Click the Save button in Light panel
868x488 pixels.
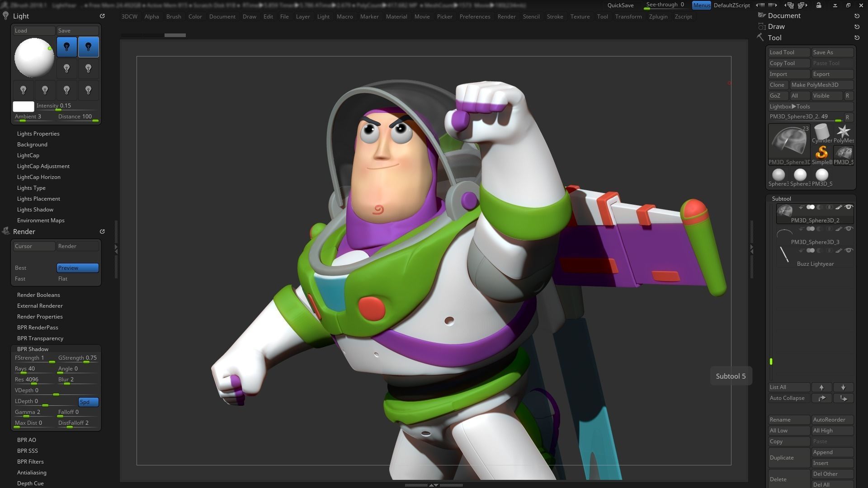click(x=78, y=31)
